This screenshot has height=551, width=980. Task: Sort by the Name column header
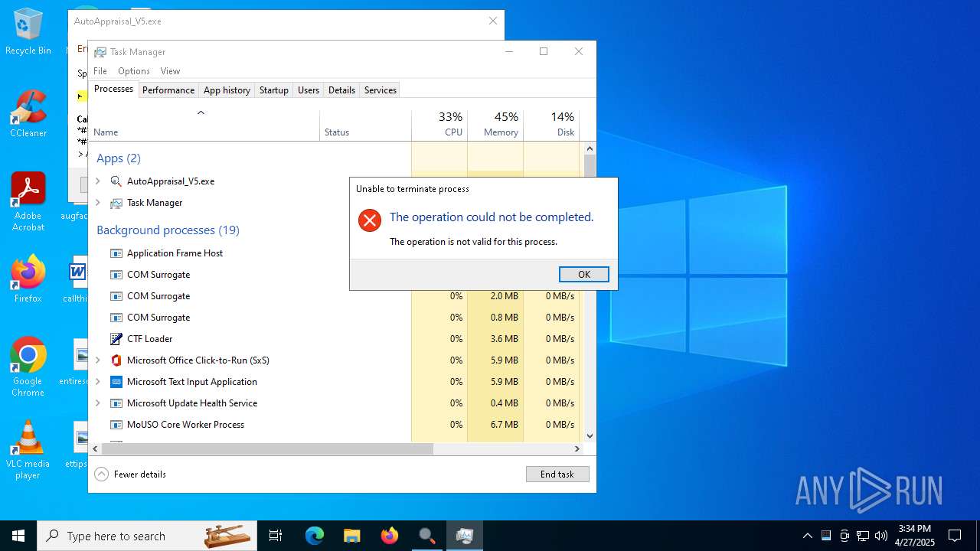pyautogui.click(x=204, y=126)
